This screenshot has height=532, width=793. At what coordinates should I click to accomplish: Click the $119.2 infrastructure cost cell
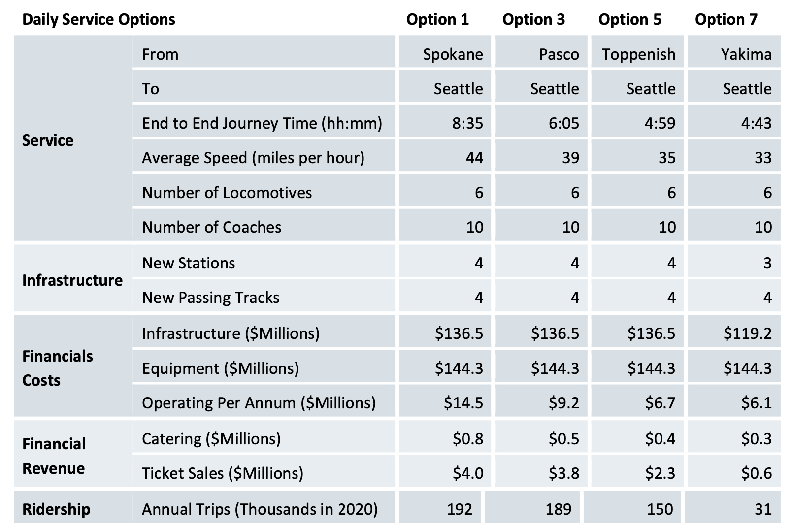(747, 333)
